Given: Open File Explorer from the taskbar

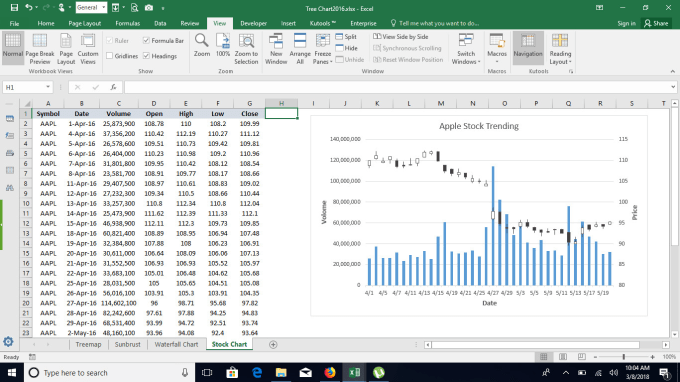Looking at the screenshot, I should tap(281, 372).
